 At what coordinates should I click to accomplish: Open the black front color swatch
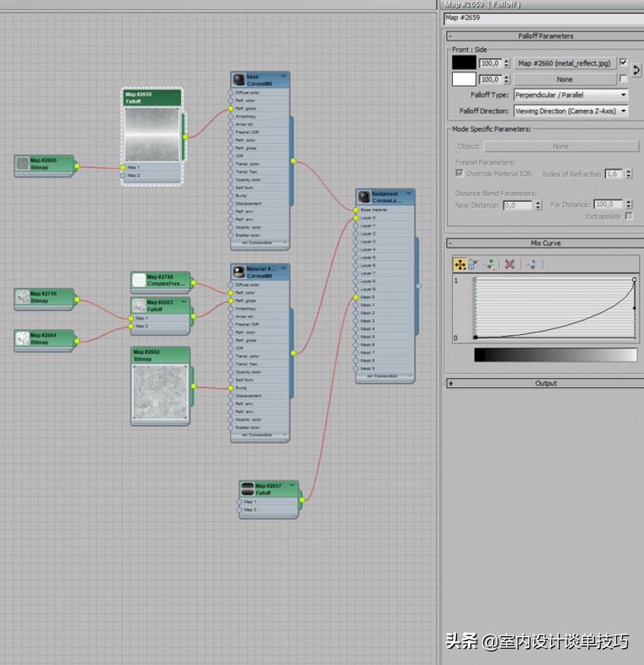point(464,63)
